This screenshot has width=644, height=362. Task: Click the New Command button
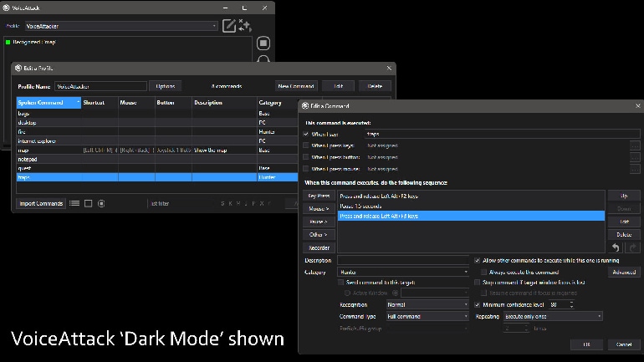tap(296, 86)
